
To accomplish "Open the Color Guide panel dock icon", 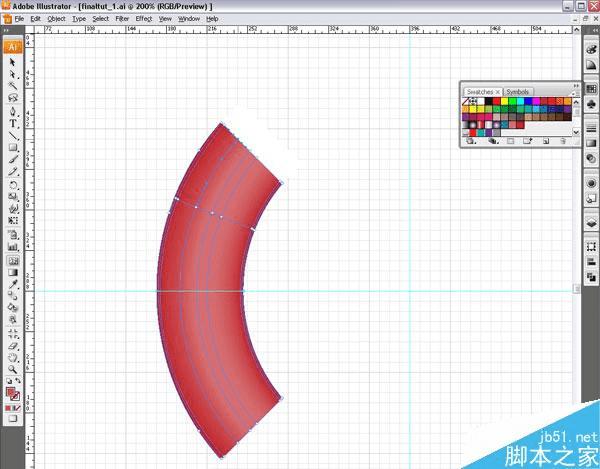I will coord(591,65).
